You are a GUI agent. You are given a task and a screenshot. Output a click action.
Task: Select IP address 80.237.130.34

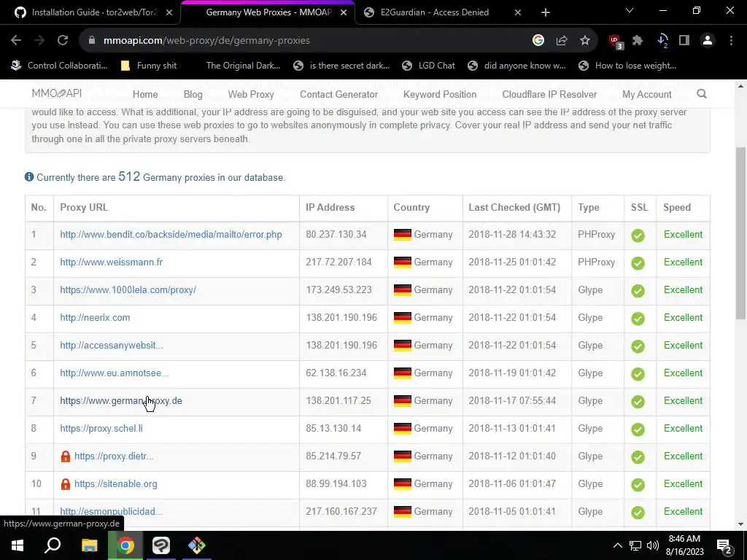coord(336,234)
